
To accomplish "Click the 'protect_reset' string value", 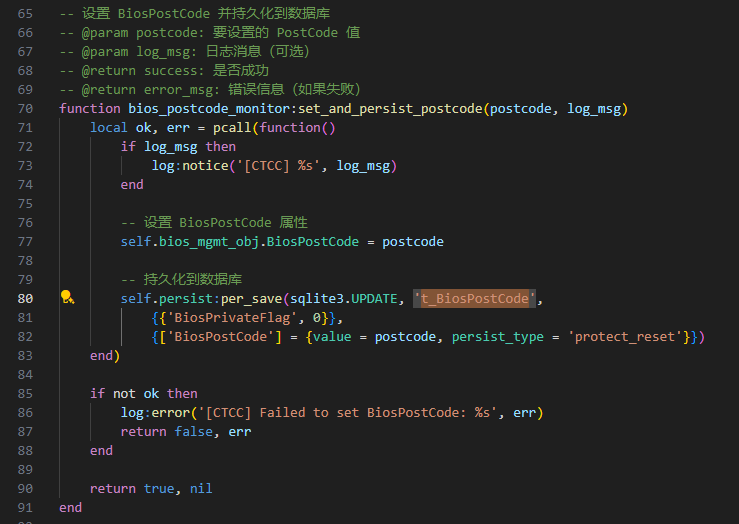I will tap(626, 336).
